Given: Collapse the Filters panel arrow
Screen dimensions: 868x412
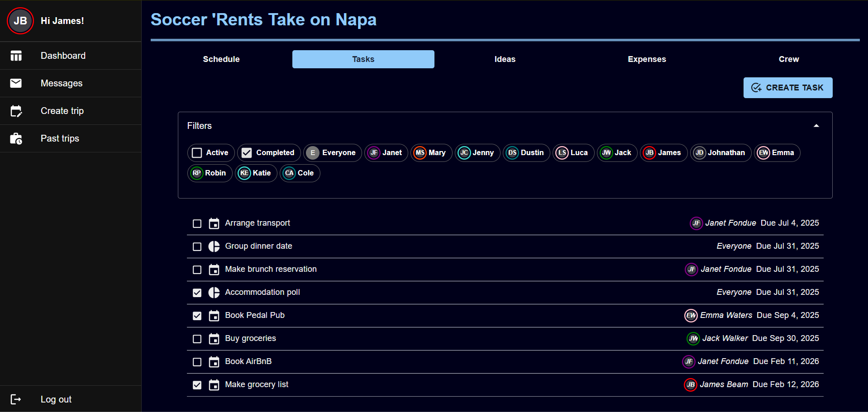Looking at the screenshot, I should (x=816, y=126).
